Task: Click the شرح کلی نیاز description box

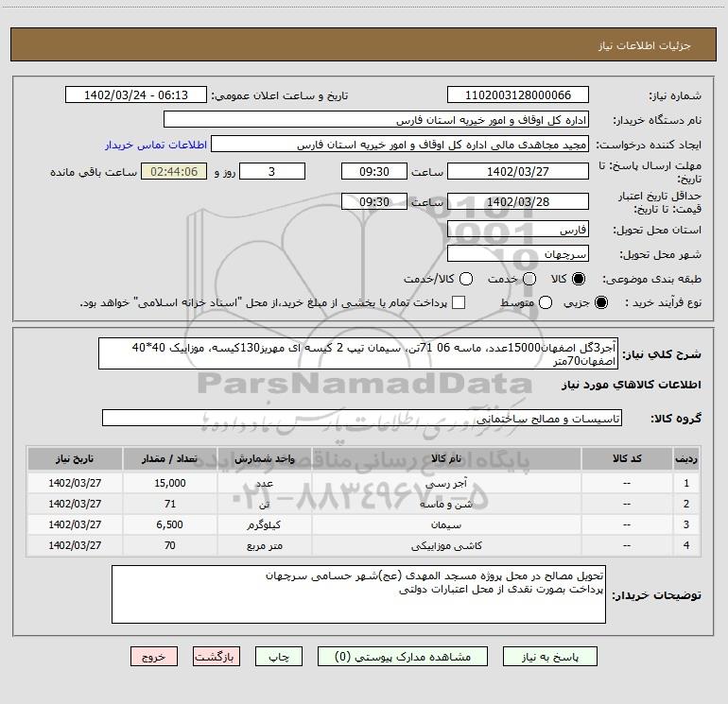Action: coord(358,353)
